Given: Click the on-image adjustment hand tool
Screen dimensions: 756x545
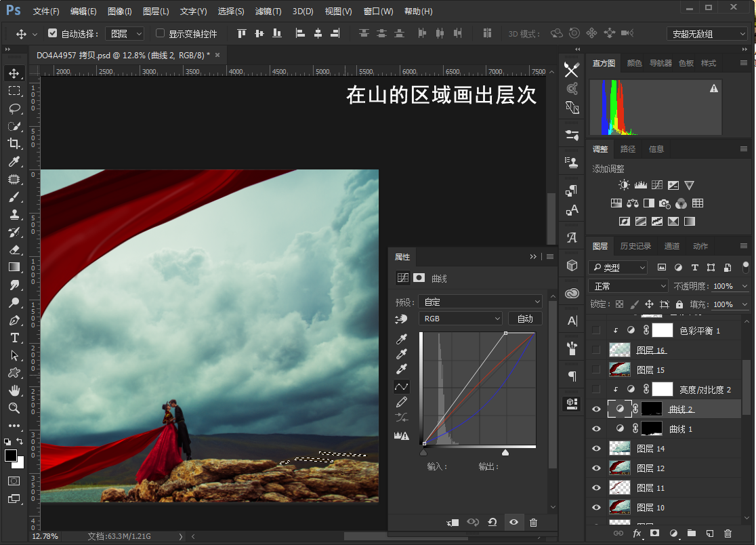Looking at the screenshot, I should (x=401, y=319).
